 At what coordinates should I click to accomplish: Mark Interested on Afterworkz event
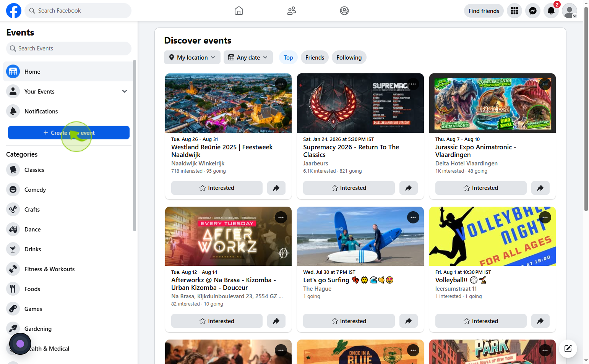217,321
